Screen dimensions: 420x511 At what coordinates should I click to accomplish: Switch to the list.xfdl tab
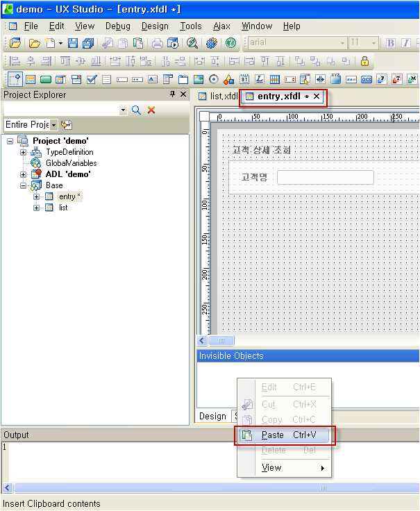pos(217,97)
